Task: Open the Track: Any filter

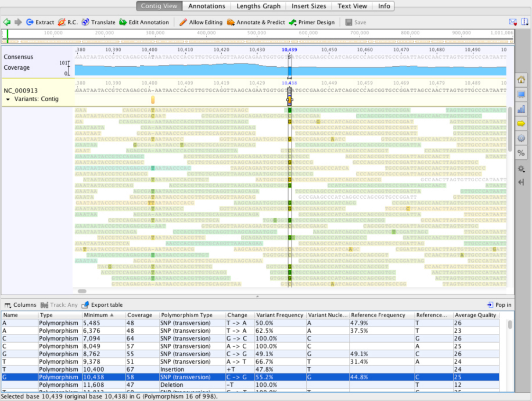Action: [x=59, y=305]
